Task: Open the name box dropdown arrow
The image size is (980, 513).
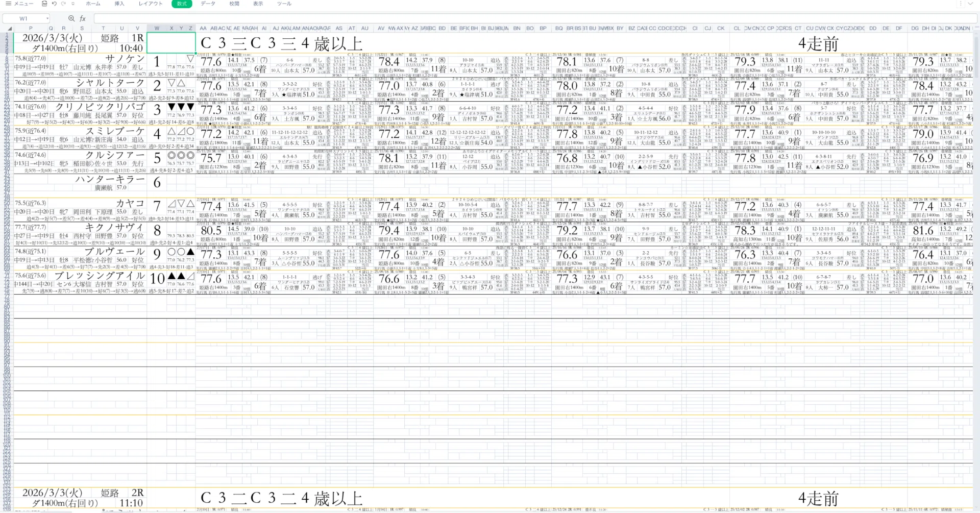Action: (x=47, y=18)
